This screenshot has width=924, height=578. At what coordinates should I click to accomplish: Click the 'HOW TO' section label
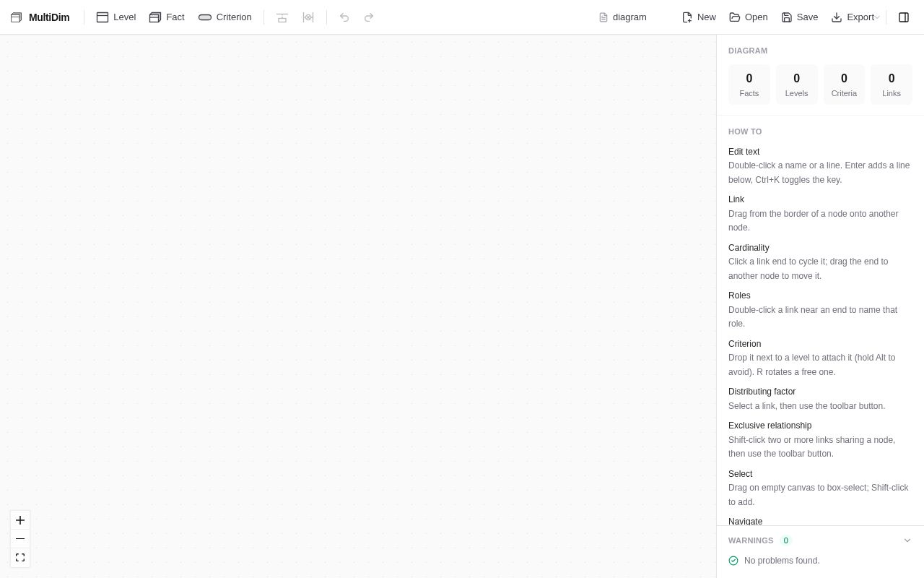[745, 131]
